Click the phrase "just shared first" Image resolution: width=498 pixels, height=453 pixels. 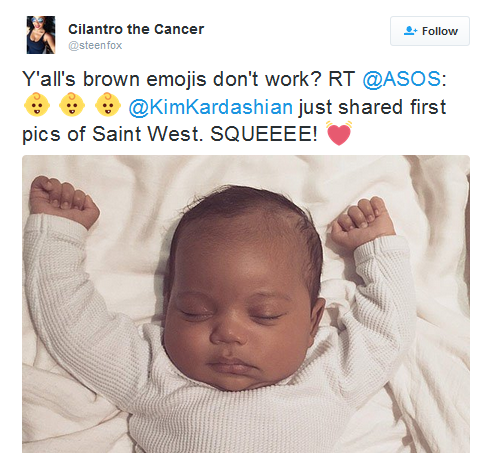click(372, 107)
